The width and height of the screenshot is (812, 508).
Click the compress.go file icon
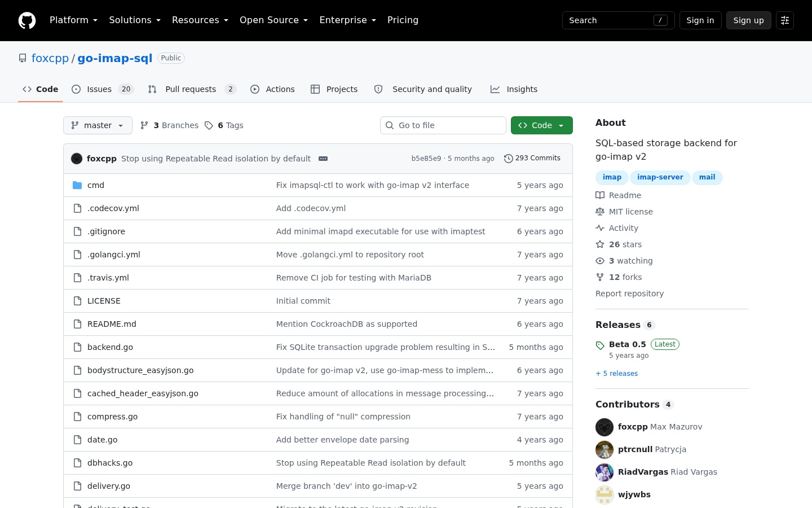point(77,417)
